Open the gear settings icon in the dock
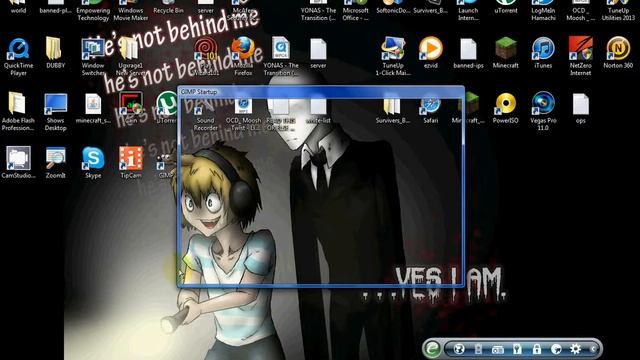The width and height of the screenshot is (640, 360). coord(576,349)
